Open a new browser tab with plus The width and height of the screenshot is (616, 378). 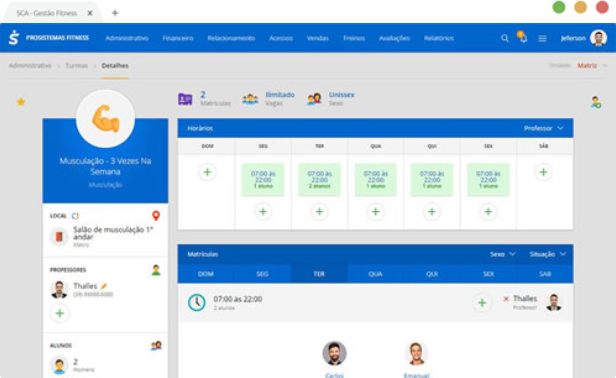115,13
